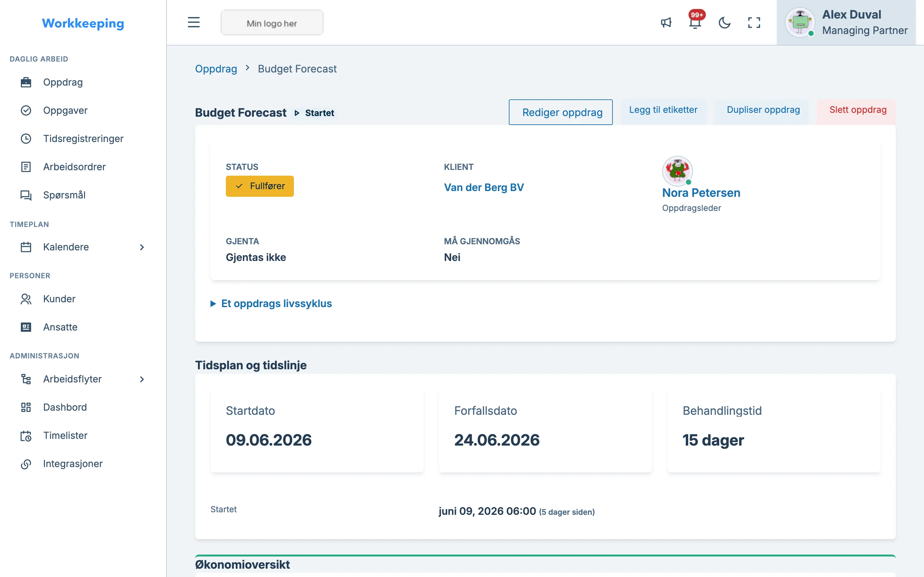Expand the Kalendere submenu chevron
Screen dimensions: 924x577
(x=142, y=247)
